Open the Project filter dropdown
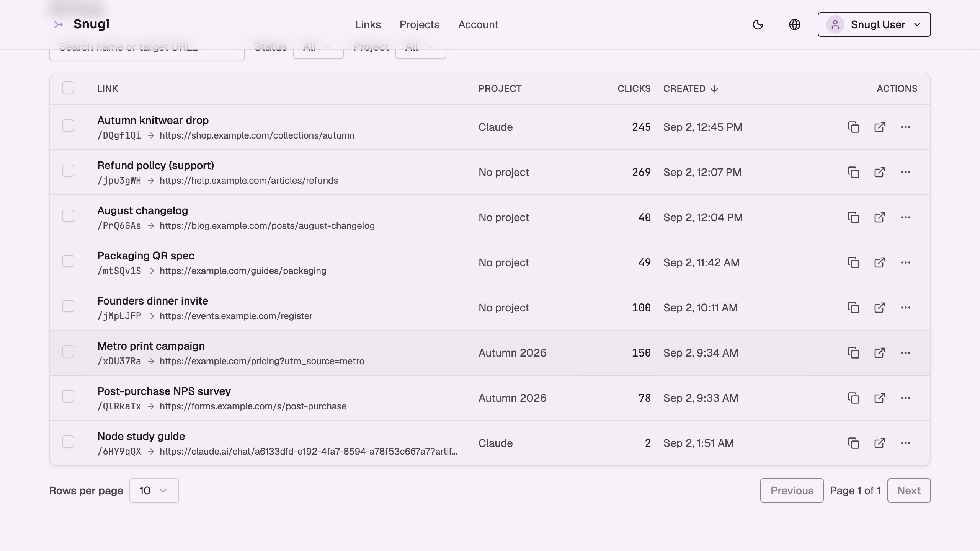The width and height of the screenshot is (980, 551). coord(421,47)
